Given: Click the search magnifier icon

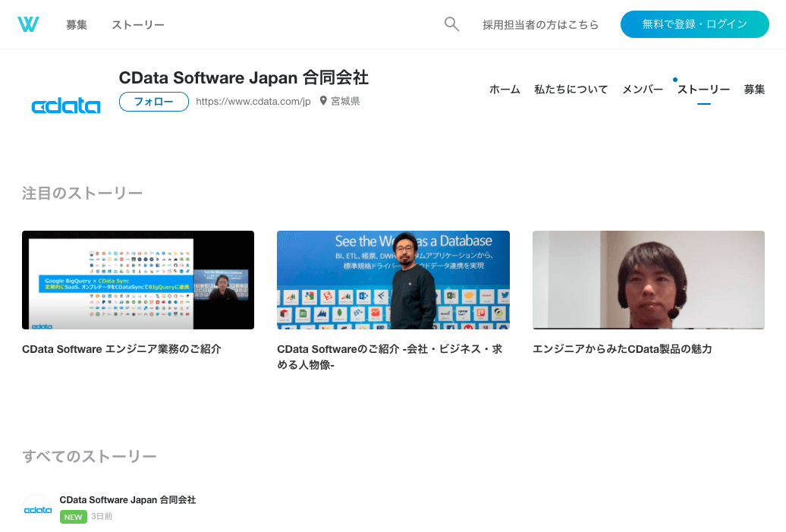Looking at the screenshot, I should (451, 24).
